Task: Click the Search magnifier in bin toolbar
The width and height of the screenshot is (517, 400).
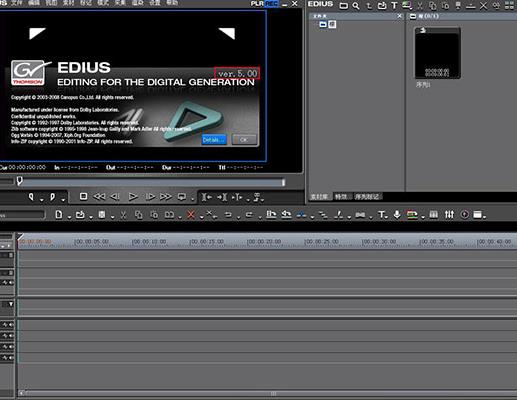Action: point(356,6)
